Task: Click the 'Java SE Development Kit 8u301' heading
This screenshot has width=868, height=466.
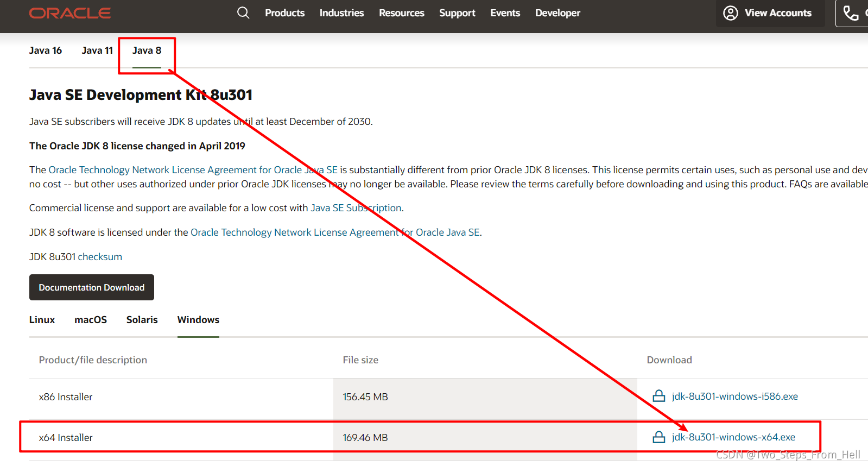Action: [x=141, y=95]
